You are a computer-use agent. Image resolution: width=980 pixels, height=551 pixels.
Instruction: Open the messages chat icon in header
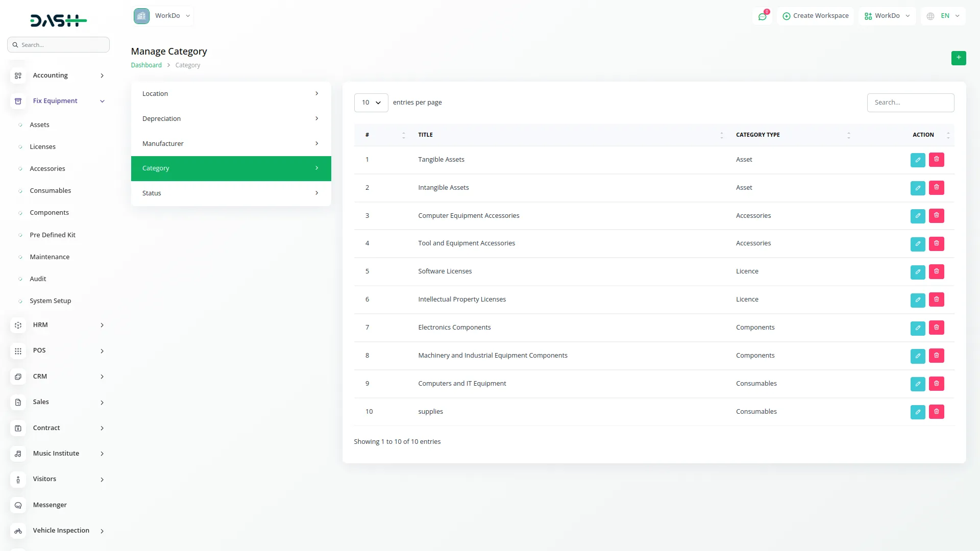pos(762,16)
